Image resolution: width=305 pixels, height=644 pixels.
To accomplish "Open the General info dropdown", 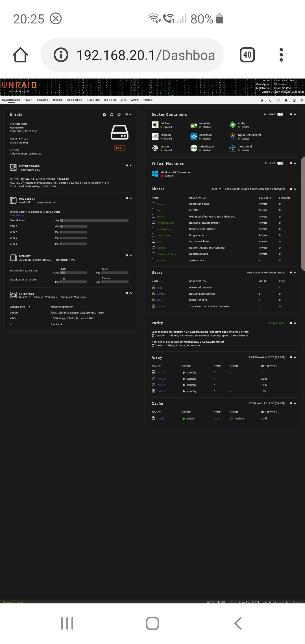I will click(x=20, y=307).
